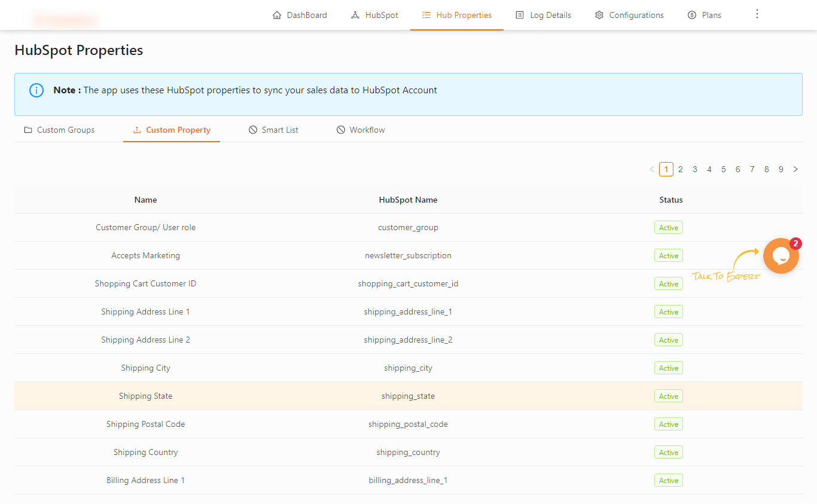
Task: Jump to page 7 in pagination
Action: [x=752, y=169]
